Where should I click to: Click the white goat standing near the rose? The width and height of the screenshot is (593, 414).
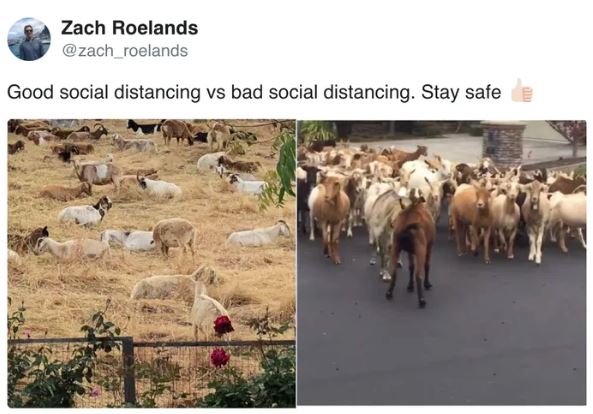click(204, 302)
